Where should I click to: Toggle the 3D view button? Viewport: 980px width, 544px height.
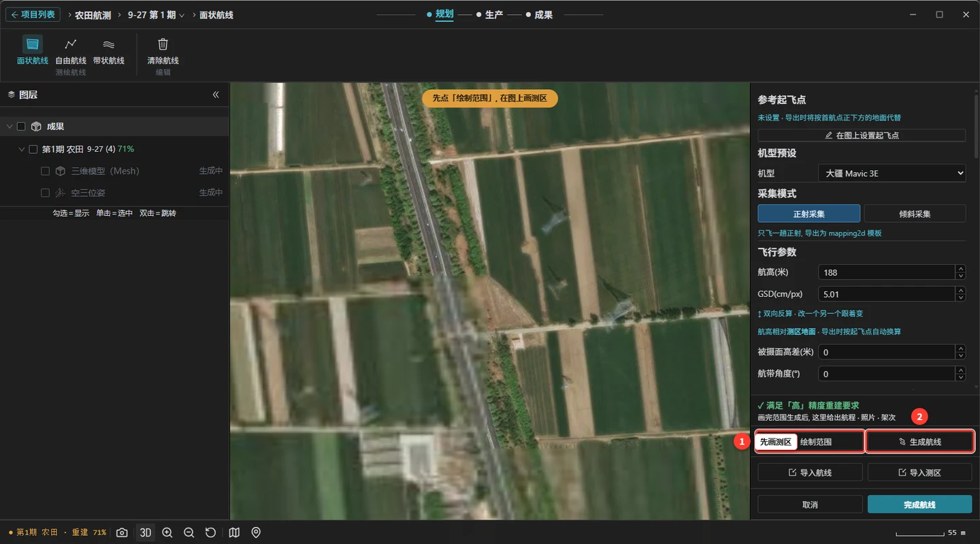[x=145, y=532]
